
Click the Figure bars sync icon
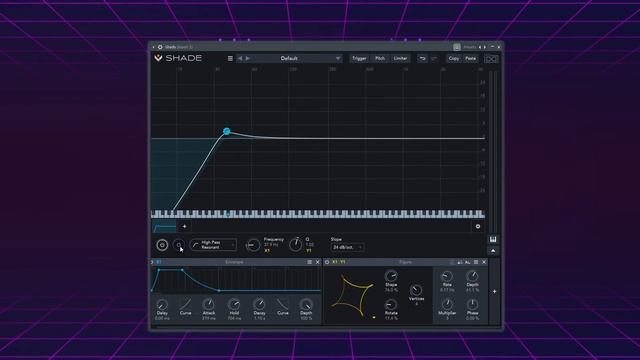pyautogui.click(x=460, y=262)
